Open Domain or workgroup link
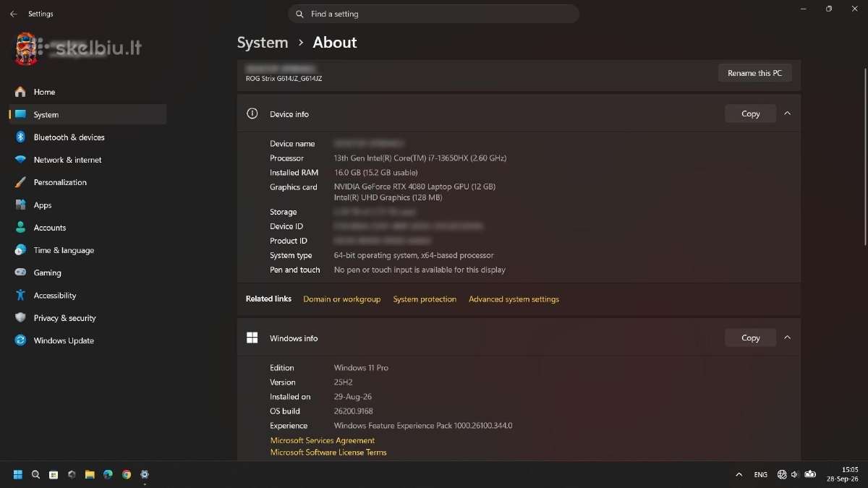The width and height of the screenshot is (868, 488). (341, 299)
